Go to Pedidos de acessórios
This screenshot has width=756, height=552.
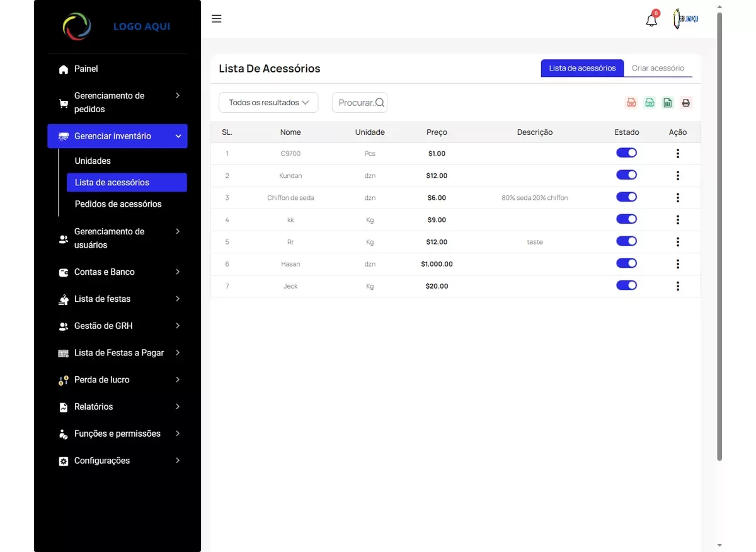coord(118,204)
